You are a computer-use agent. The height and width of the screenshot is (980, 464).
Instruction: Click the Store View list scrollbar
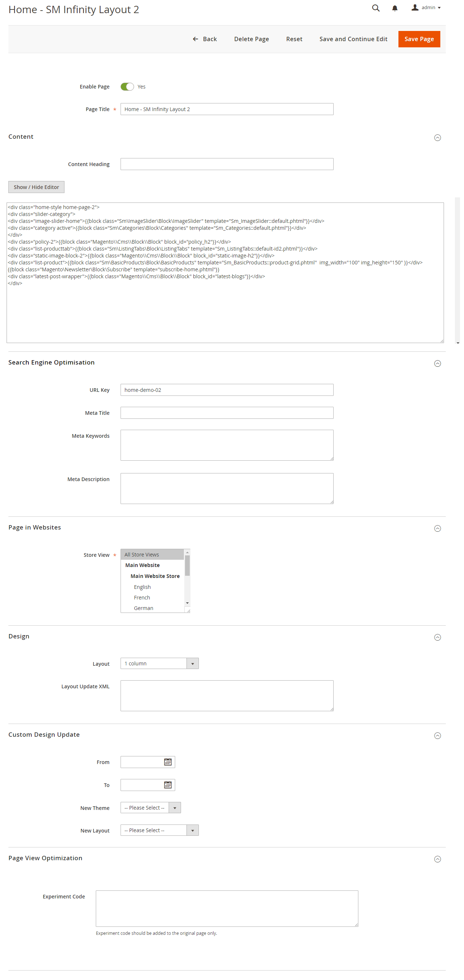pyautogui.click(x=187, y=565)
